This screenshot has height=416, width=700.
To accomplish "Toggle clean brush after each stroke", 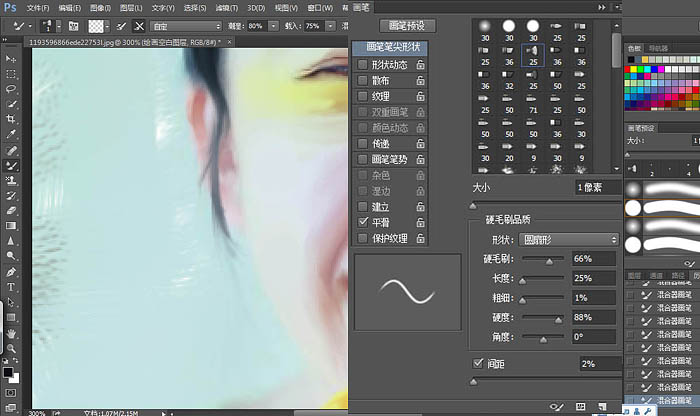I will (139, 26).
